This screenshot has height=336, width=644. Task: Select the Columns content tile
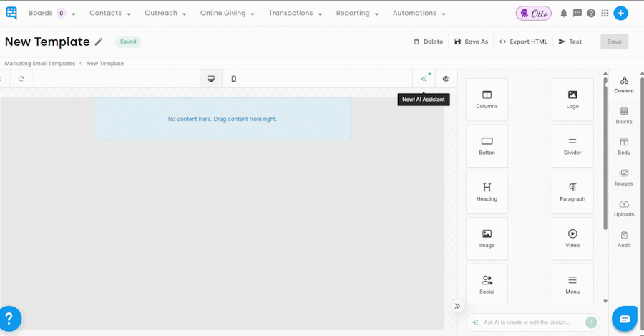487,100
